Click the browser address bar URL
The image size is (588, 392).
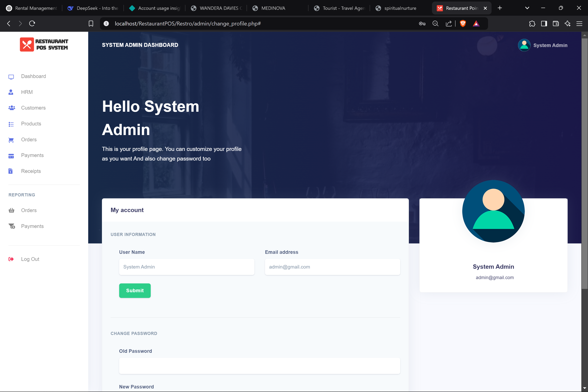pos(188,24)
